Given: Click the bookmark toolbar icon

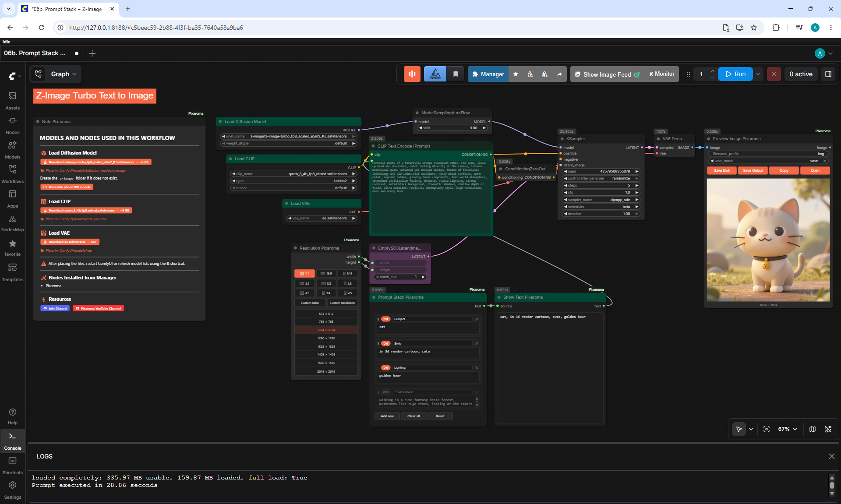Looking at the screenshot, I should point(456,74).
